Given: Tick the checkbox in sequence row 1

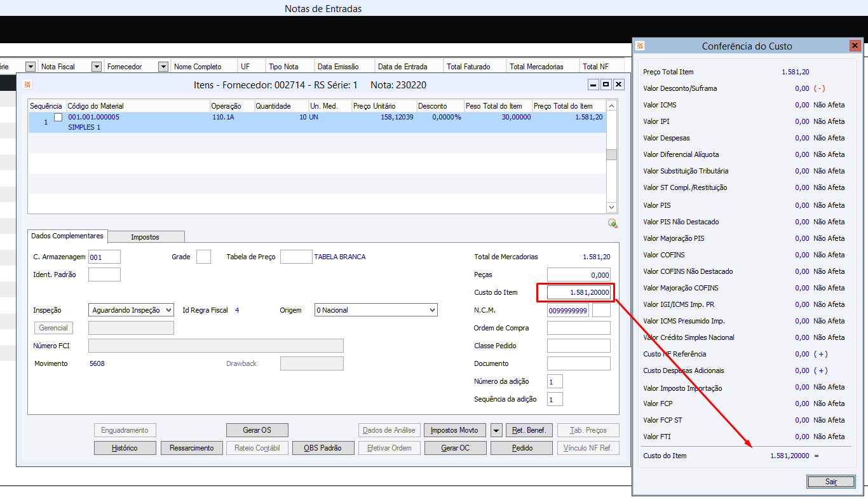Looking at the screenshot, I should 58,118.
